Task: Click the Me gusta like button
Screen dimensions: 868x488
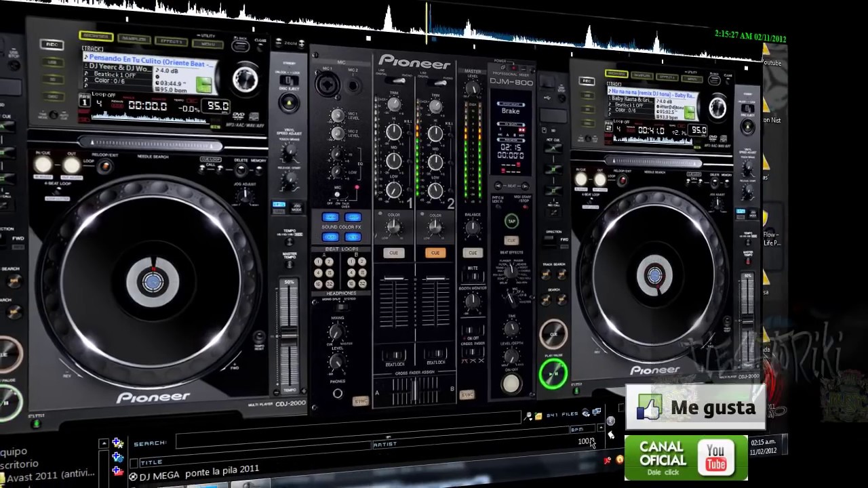Action: click(x=695, y=407)
